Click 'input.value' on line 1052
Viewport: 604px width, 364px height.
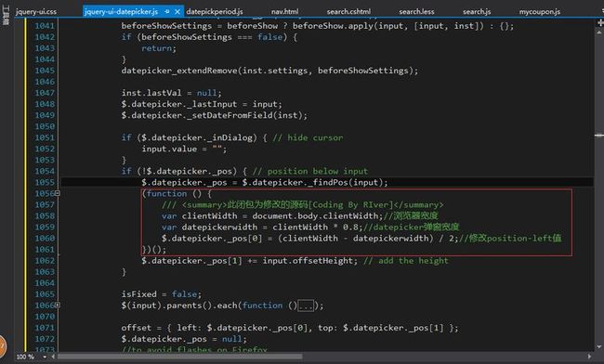click(x=169, y=149)
